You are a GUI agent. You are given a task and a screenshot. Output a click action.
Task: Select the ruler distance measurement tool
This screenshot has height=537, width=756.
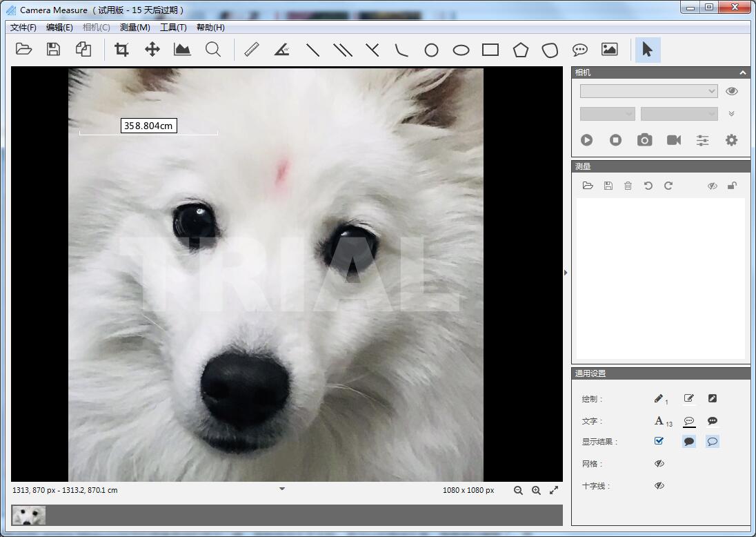click(x=251, y=50)
